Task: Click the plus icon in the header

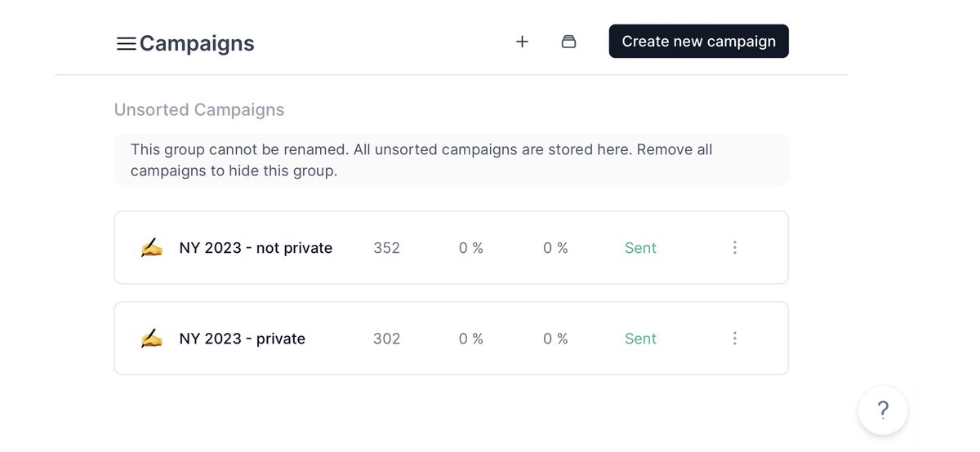Action: (523, 42)
